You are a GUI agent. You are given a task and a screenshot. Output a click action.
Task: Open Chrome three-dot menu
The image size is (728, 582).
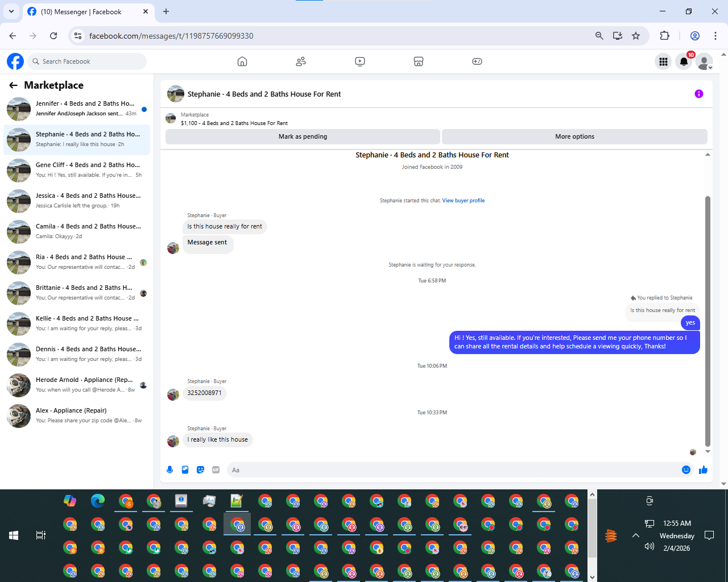click(715, 36)
